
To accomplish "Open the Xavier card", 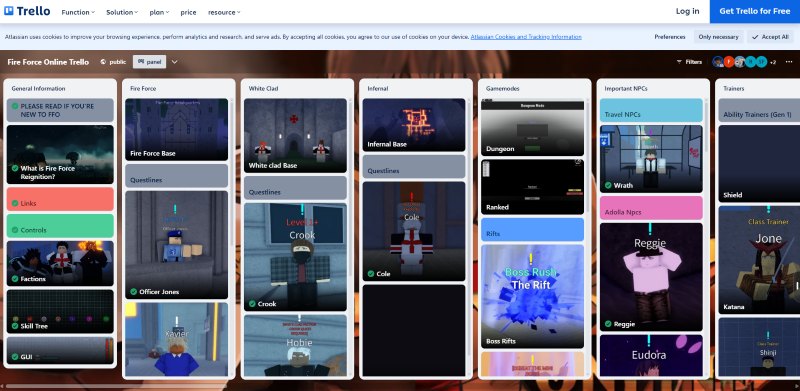I will point(177,339).
